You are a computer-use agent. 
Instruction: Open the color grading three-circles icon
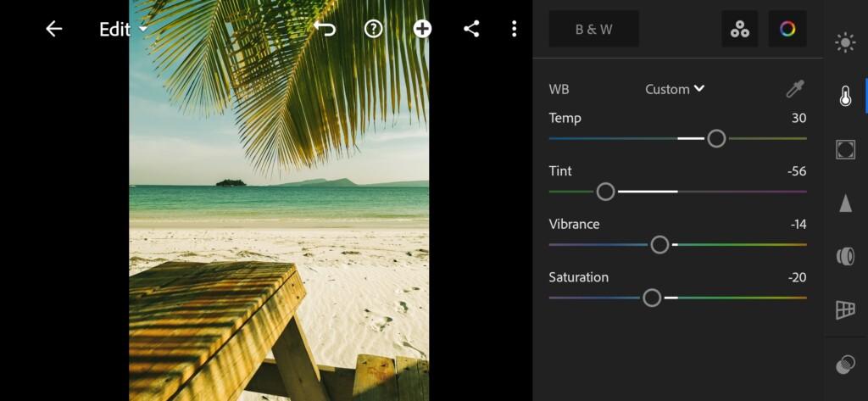[x=739, y=29]
